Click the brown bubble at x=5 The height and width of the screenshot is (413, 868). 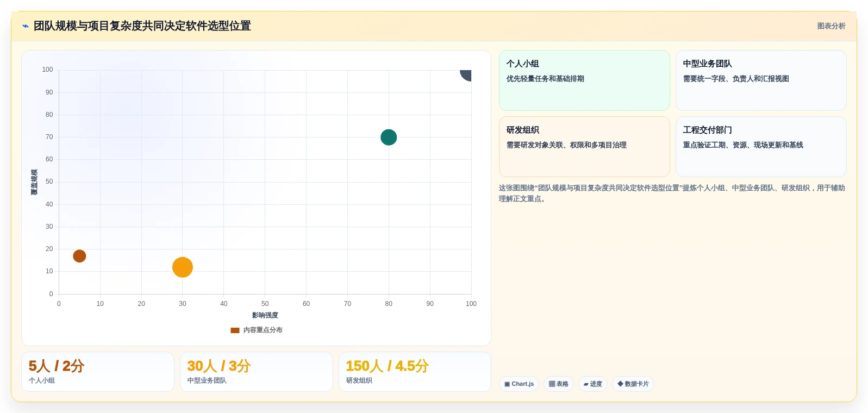(79, 256)
